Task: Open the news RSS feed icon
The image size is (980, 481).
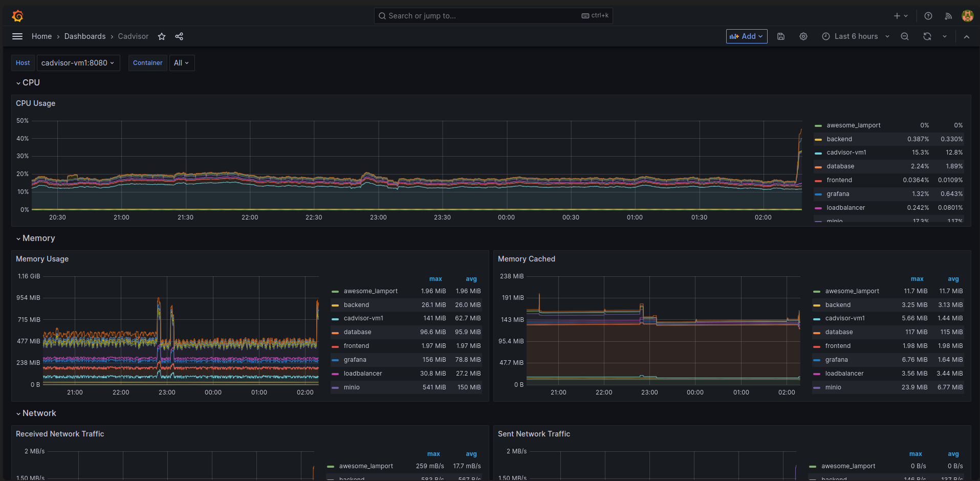Action: click(948, 16)
